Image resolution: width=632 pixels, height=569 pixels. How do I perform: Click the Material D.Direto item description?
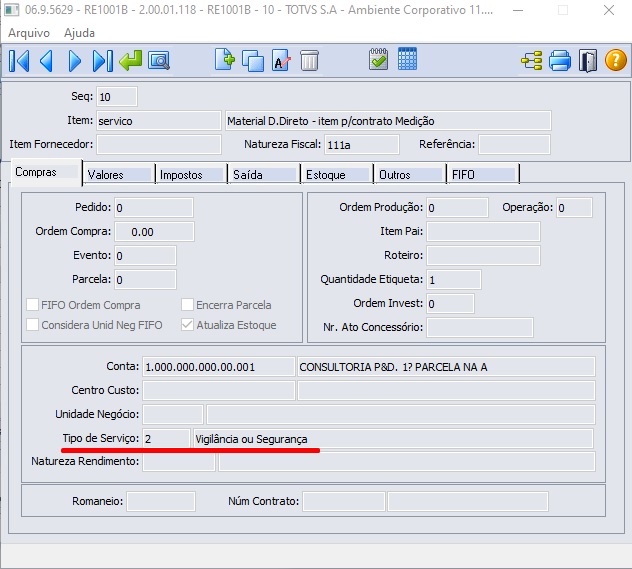(388, 120)
